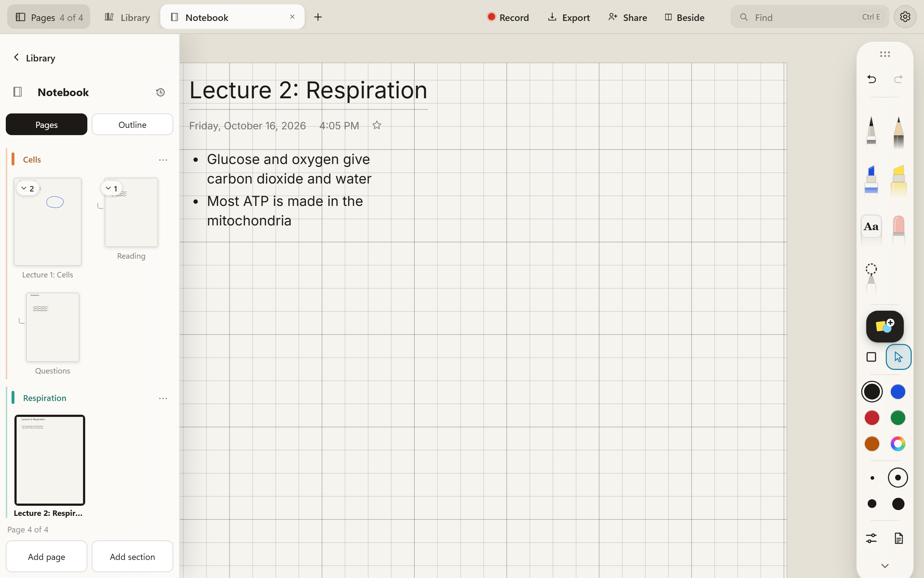
Task: Choose the smallest stroke size dot
Action: (872, 478)
